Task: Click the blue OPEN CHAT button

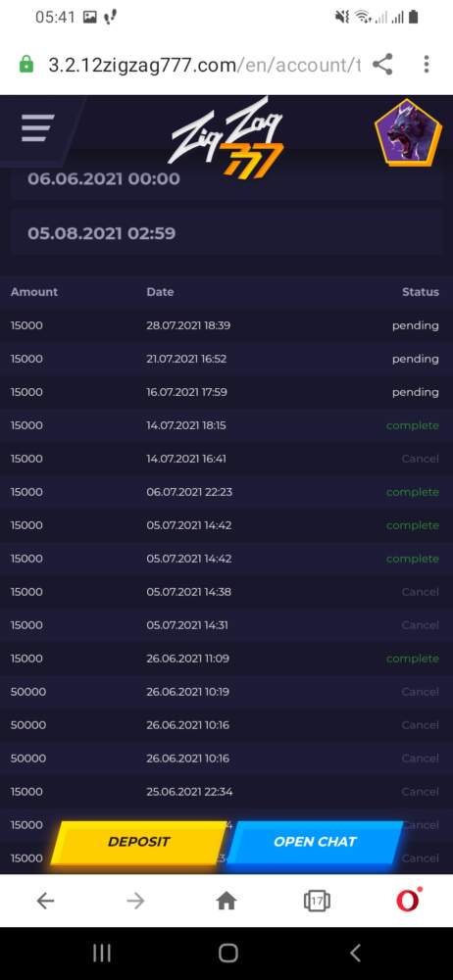Action: [315, 842]
